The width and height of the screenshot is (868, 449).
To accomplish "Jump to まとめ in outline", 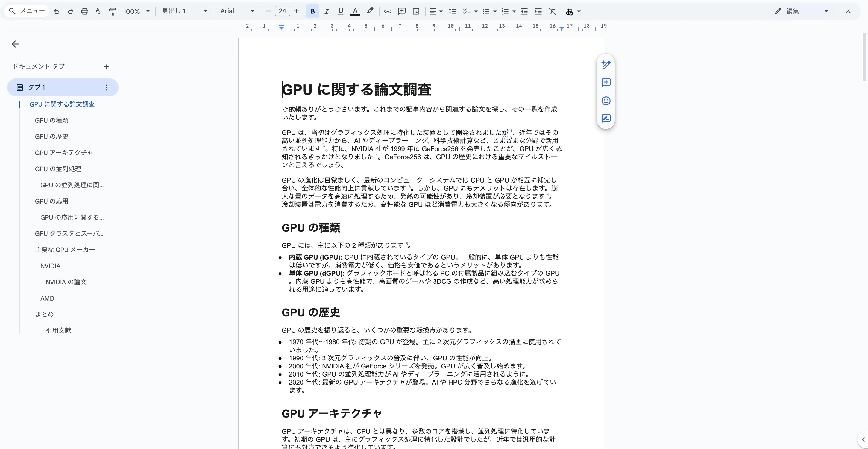I will pos(45,314).
